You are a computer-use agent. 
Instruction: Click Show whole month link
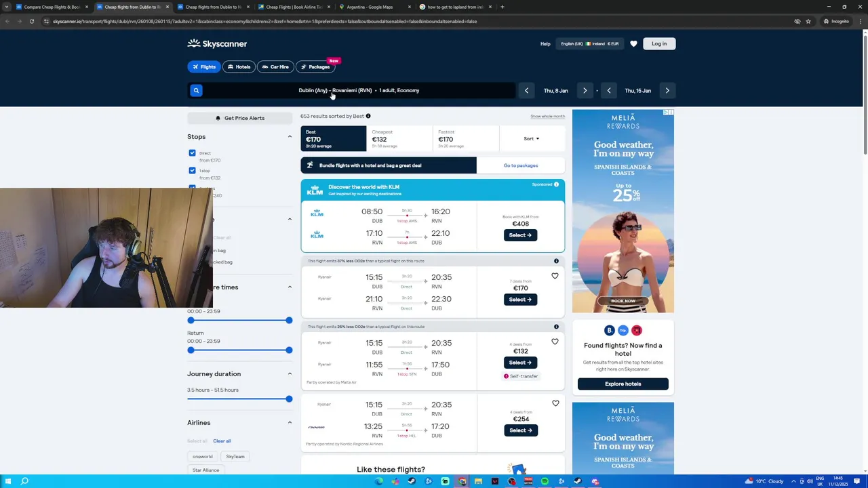pos(547,117)
